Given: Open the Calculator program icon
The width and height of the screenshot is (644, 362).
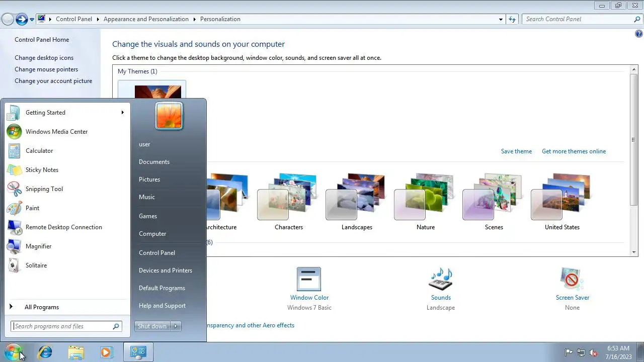Looking at the screenshot, I should pos(14,151).
